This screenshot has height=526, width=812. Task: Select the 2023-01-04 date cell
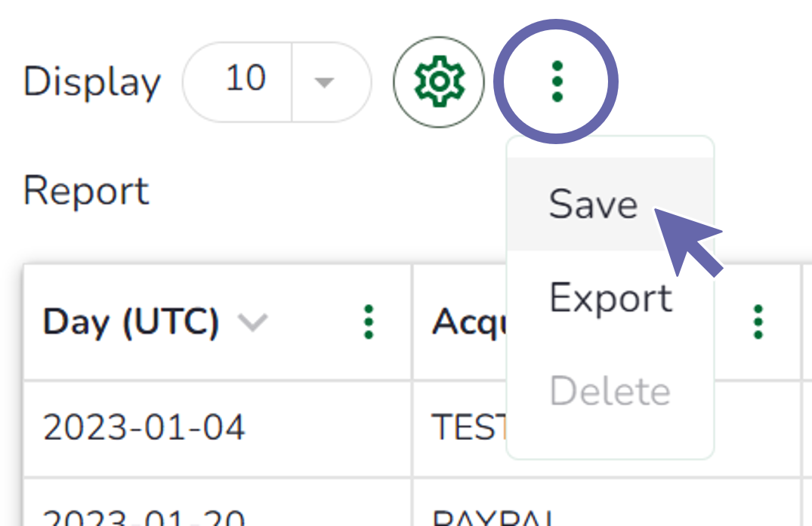point(144,428)
